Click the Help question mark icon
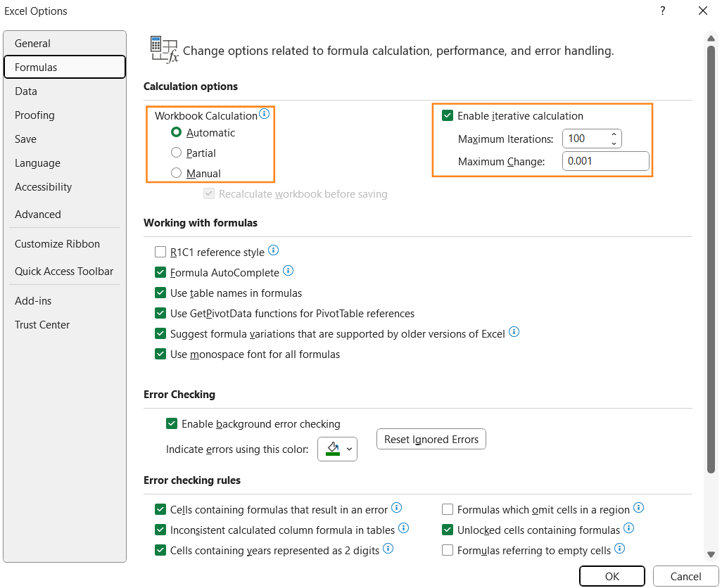Viewport: 722px width, 588px height. [663, 11]
